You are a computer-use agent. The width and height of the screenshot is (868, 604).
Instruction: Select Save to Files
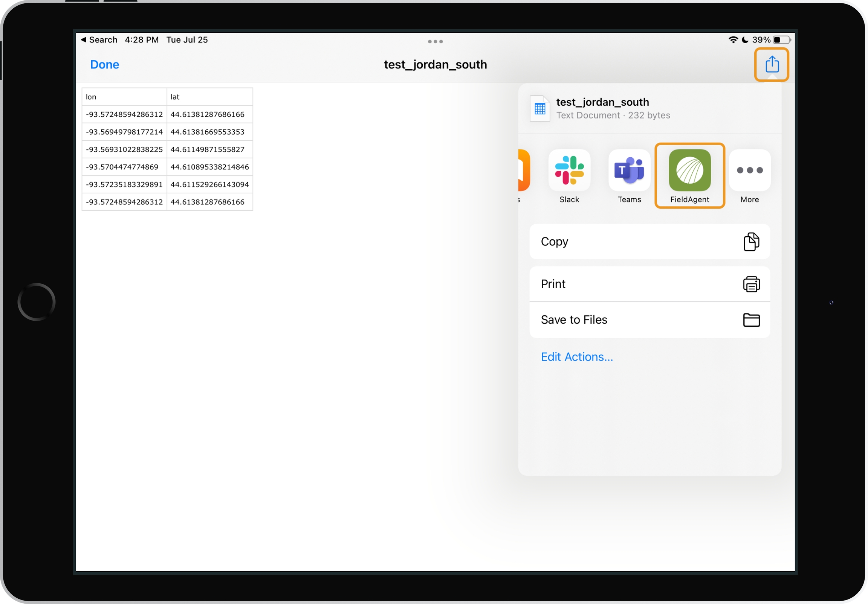pos(649,320)
